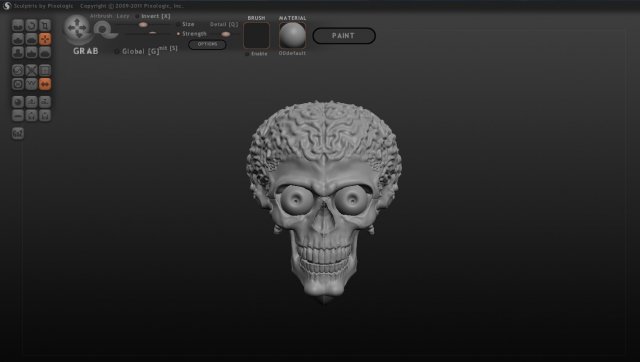This screenshot has height=362, width=640.
Task: Click the brain surface of the model
Action: click(324, 131)
